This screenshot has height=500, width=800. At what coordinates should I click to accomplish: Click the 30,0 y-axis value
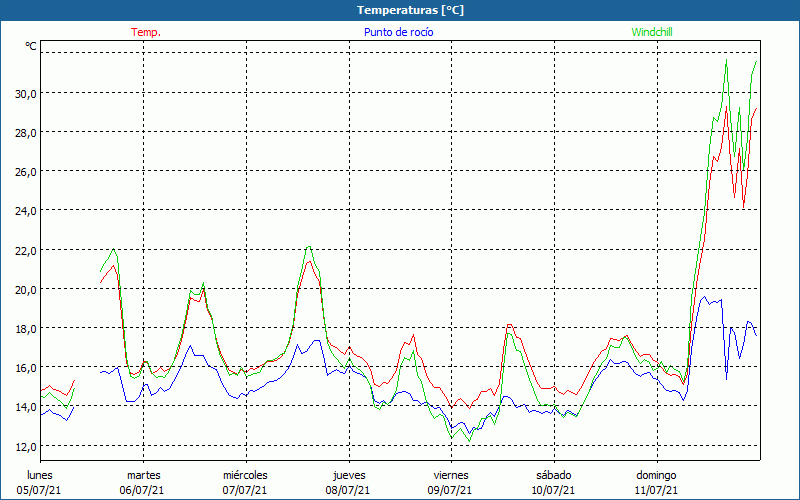tap(26, 94)
